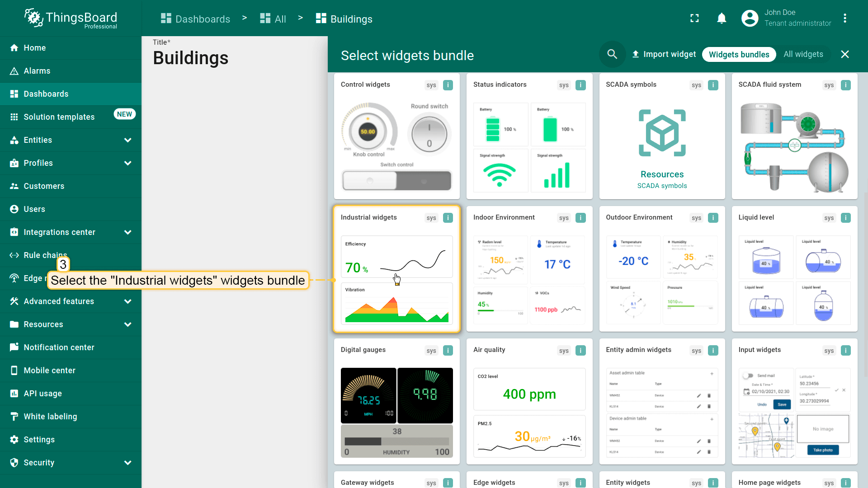Select the Industrial widgets bundle card
The image size is (868, 488).
pos(396,269)
